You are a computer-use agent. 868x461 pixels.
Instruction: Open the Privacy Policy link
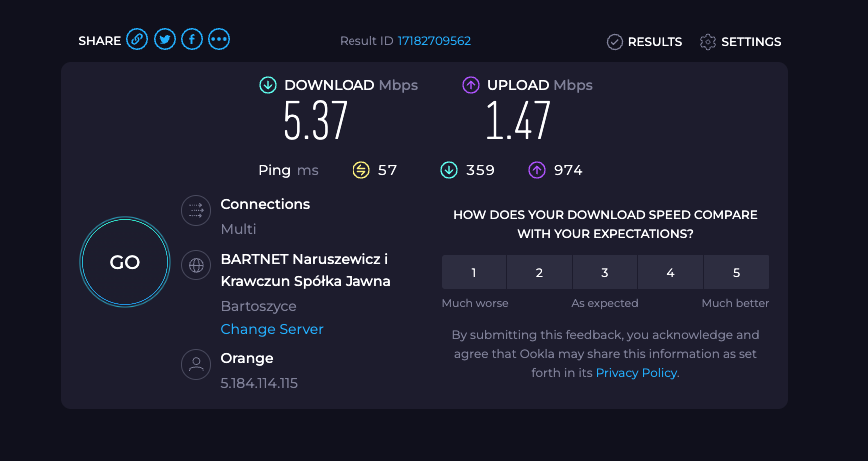click(636, 373)
